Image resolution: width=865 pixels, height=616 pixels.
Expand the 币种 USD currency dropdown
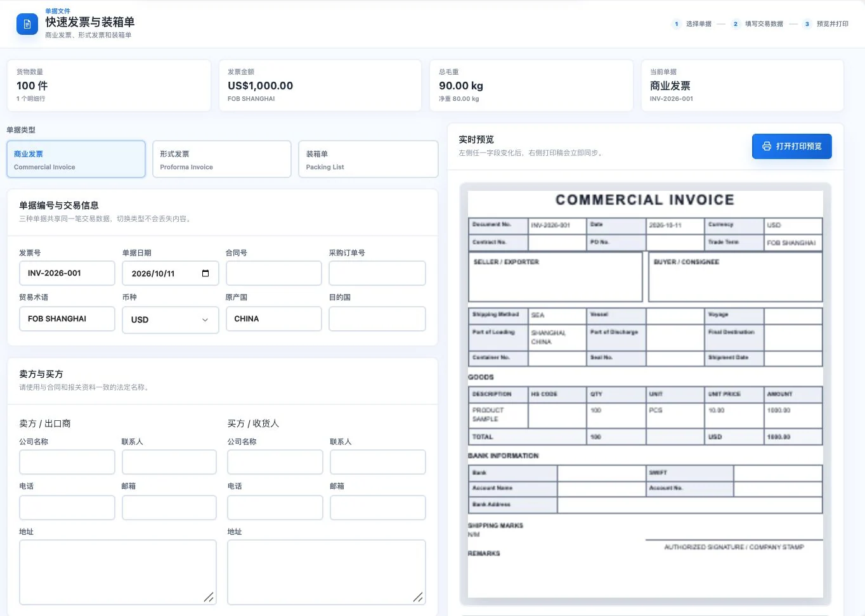(170, 320)
